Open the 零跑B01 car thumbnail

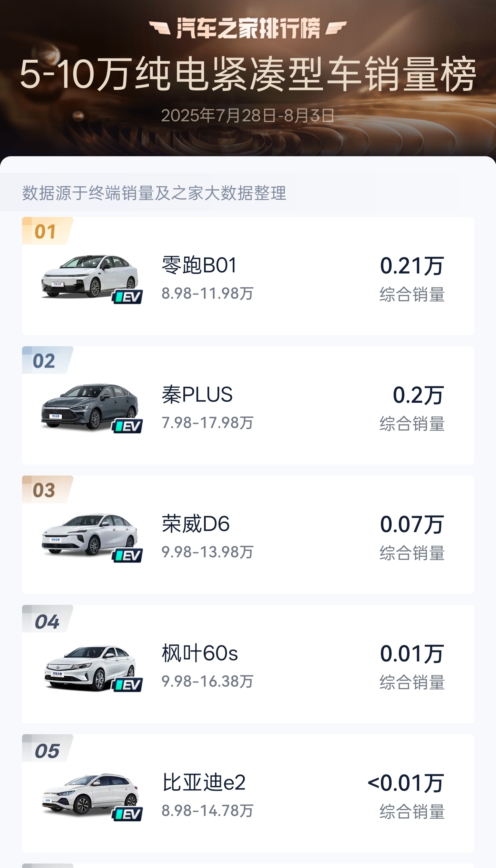click(x=90, y=277)
